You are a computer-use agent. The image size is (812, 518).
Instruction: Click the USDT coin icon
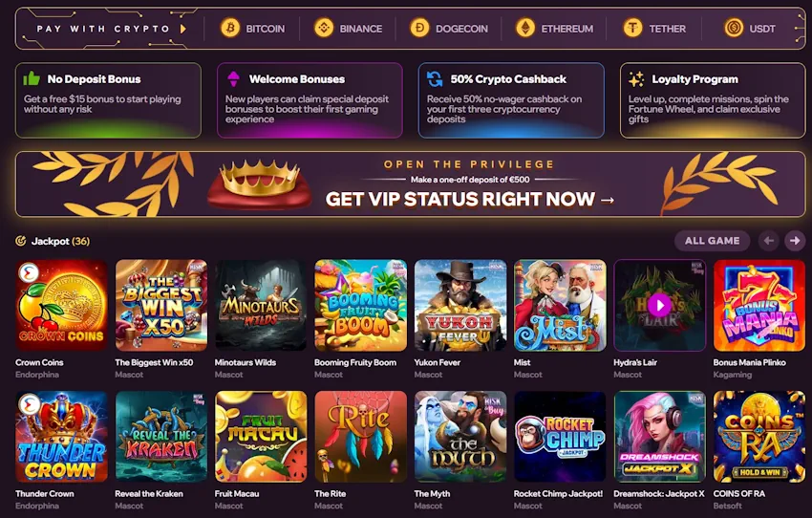[734, 29]
